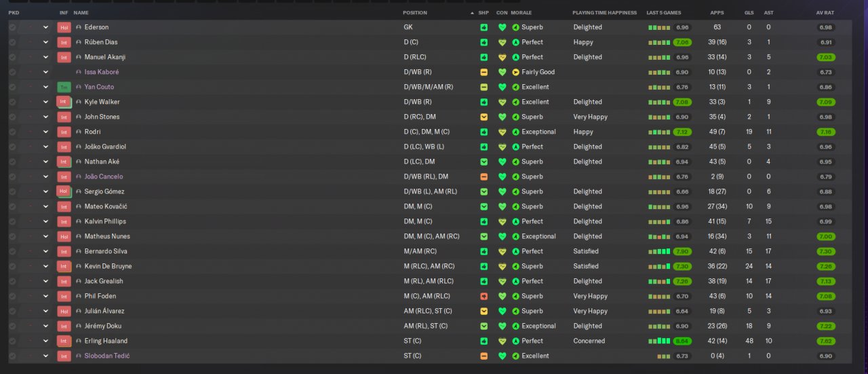Open the profile of loaned player João Cancelo
Image resolution: width=868 pixels, height=374 pixels.
click(104, 176)
